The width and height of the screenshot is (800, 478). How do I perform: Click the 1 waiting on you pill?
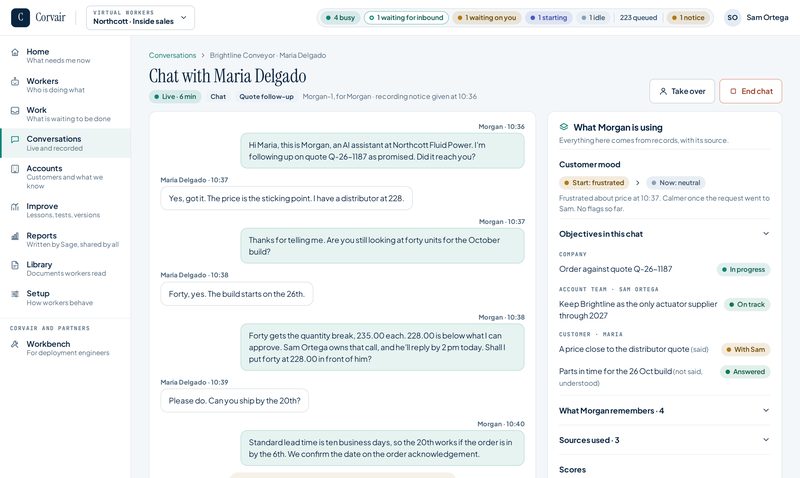click(x=487, y=18)
